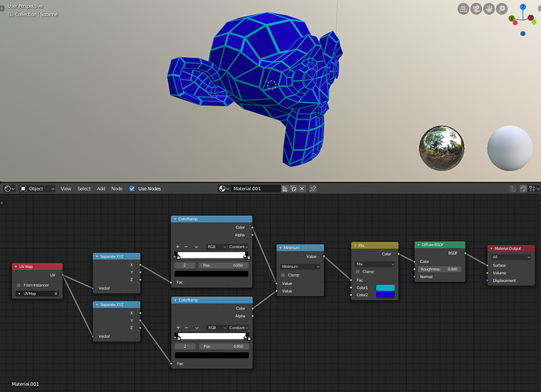Image resolution: width=541 pixels, height=392 pixels.
Task: Collapse the Mix node
Action: (x=355, y=246)
